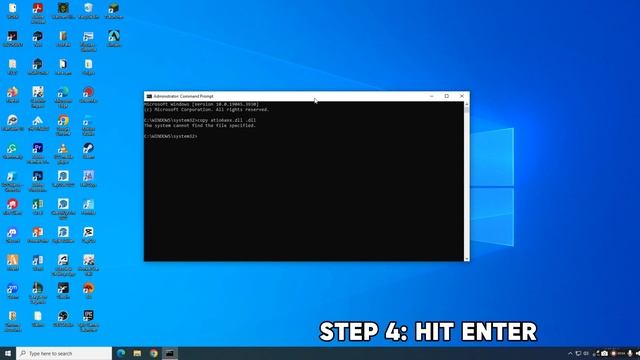Image resolution: width=640 pixels, height=360 pixels.
Task: Select the VLC media player desktop icon
Action: pos(63,153)
